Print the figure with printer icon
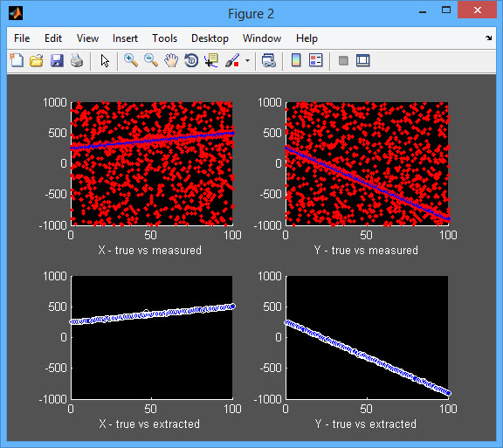The width and height of the screenshot is (503, 448). [77, 60]
